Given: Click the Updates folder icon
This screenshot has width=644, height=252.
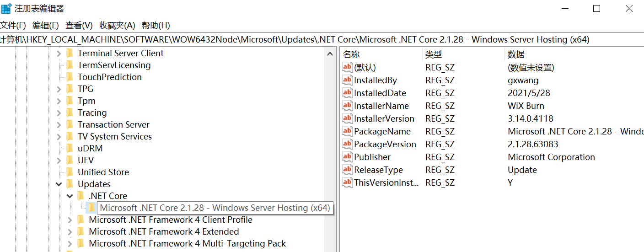Looking at the screenshot, I should [70, 184].
